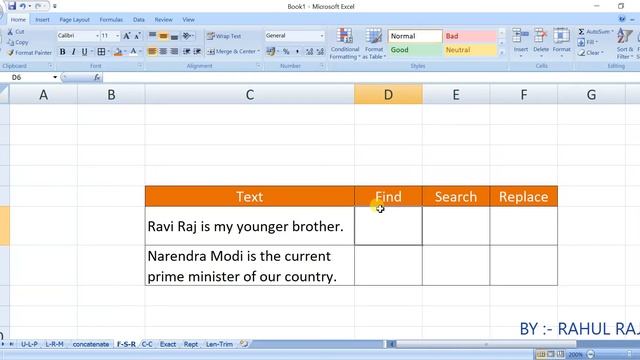The width and height of the screenshot is (640, 360).
Task: Click the insert function fx button
Action: (x=97, y=77)
